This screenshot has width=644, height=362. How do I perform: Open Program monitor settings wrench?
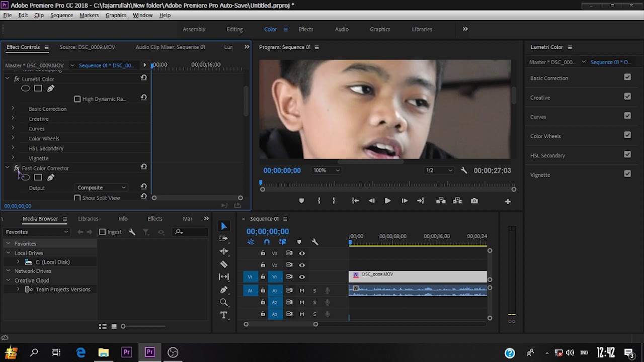tap(464, 170)
